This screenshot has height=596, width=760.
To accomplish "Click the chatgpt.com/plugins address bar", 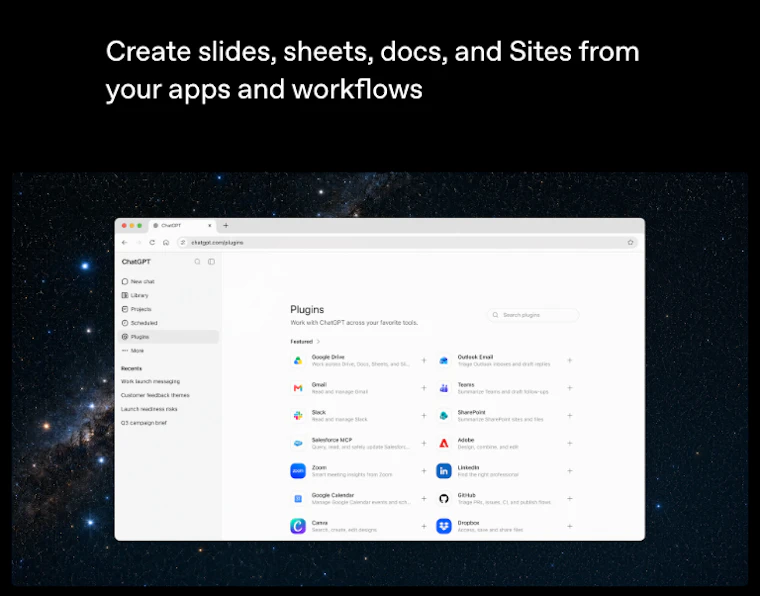I will point(407,242).
